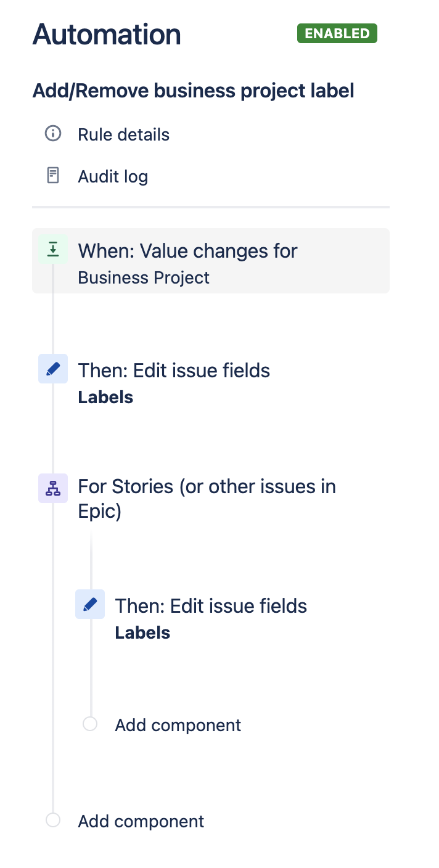The width and height of the screenshot is (439, 868).
Task: Click the branch icon next to For Stories
Action: [x=53, y=488]
